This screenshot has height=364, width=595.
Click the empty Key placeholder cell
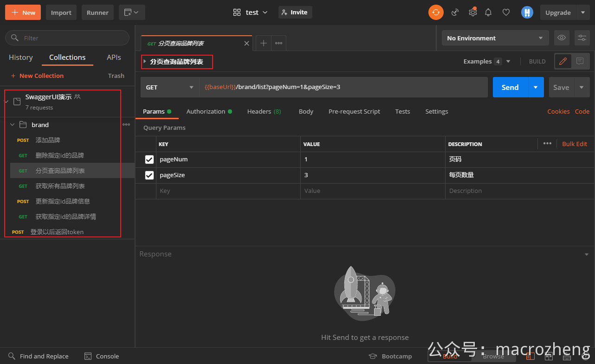228,191
